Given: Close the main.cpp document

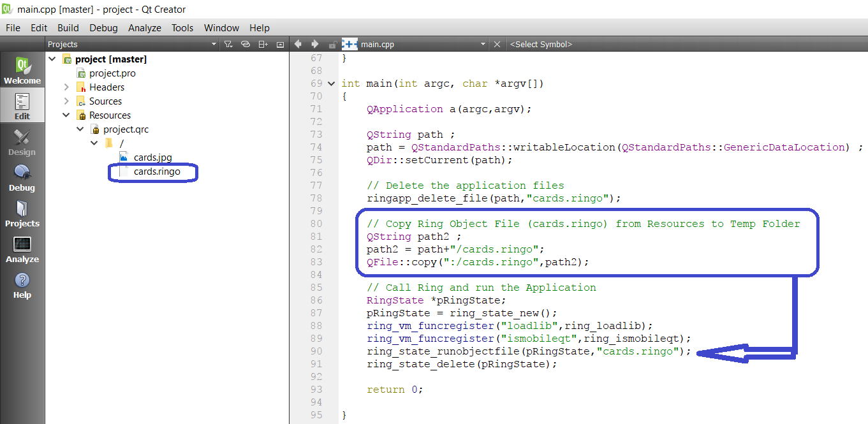Looking at the screenshot, I should coord(497,45).
